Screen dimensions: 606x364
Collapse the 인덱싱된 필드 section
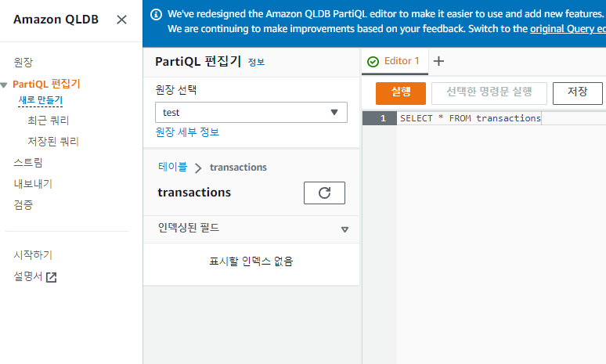[344, 229]
